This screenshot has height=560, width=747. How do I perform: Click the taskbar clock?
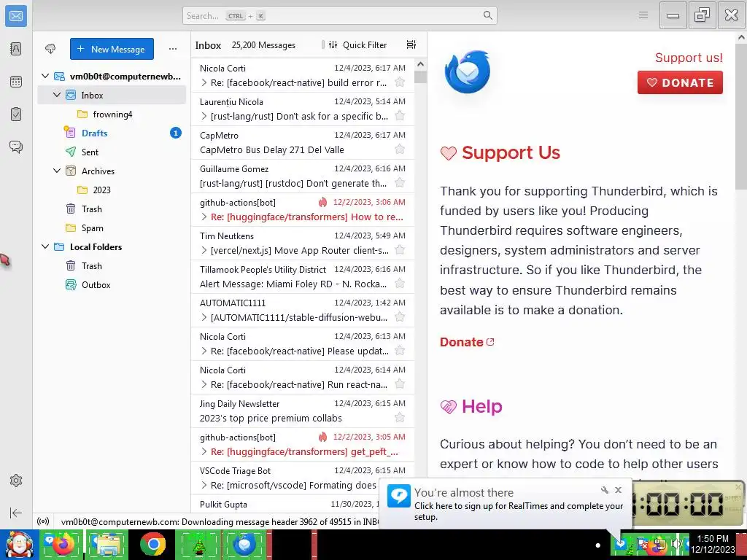click(713, 544)
